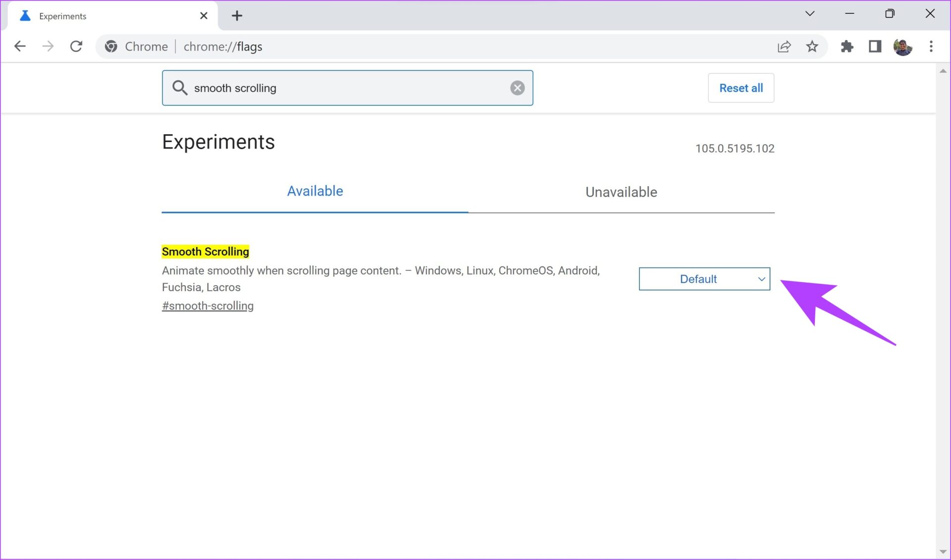951x560 pixels.
Task: Open the Smooth Scrolling Default dropdown
Action: pos(704,279)
